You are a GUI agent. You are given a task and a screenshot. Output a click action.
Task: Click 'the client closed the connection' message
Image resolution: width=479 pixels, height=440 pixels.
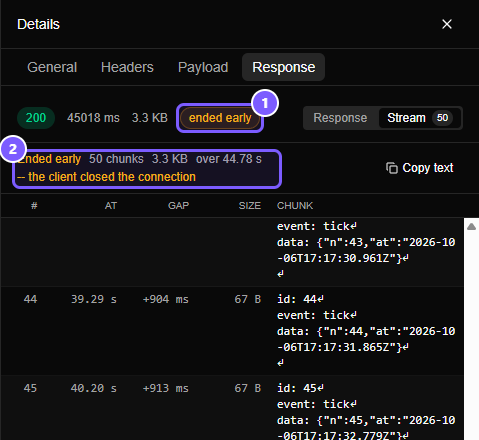112,177
